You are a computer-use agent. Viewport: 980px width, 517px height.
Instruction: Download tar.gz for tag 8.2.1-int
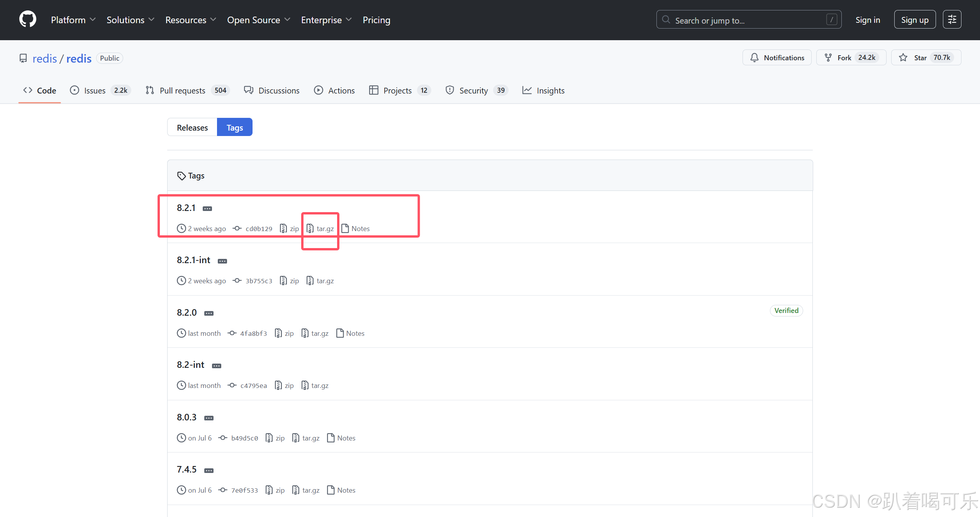[x=320, y=281]
